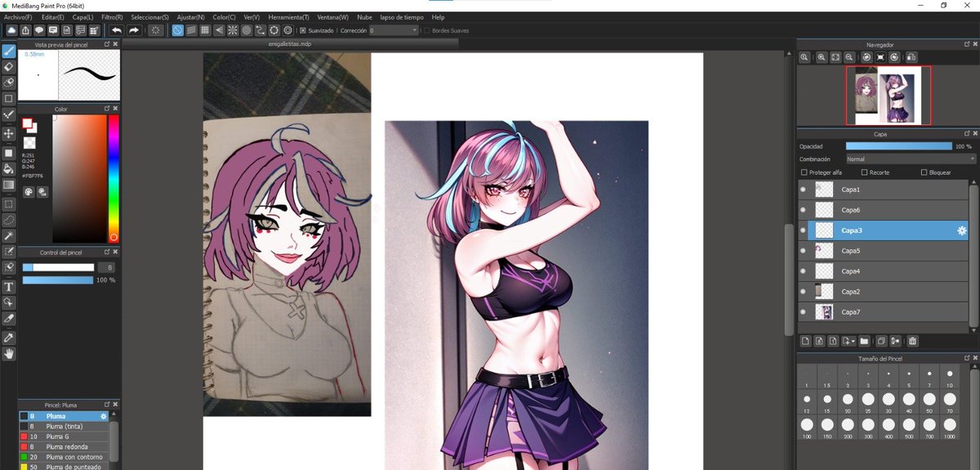The width and height of the screenshot is (980, 470).
Task: Enable Recorte checkbox
Action: point(864,172)
